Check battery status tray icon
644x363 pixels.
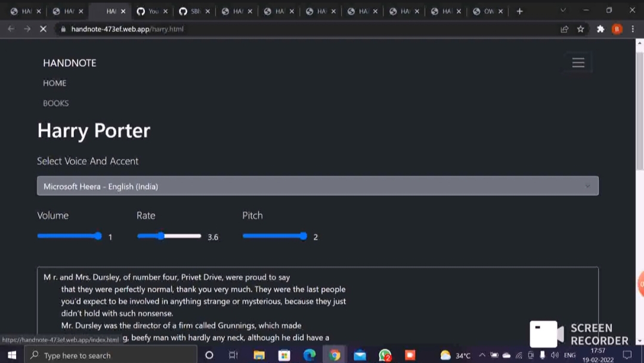coord(494,355)
